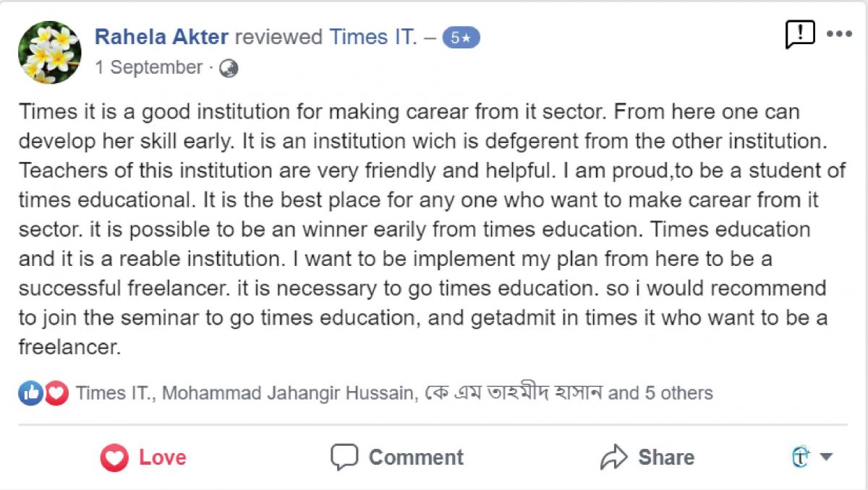The image size is (868, 490).
Task: Toggle the Love reaction button
Action: click(143, 457)
